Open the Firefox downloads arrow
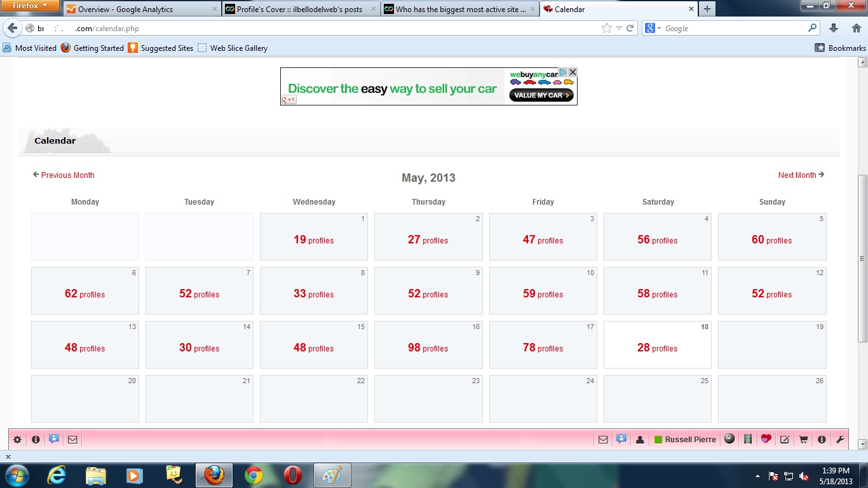 834,29
